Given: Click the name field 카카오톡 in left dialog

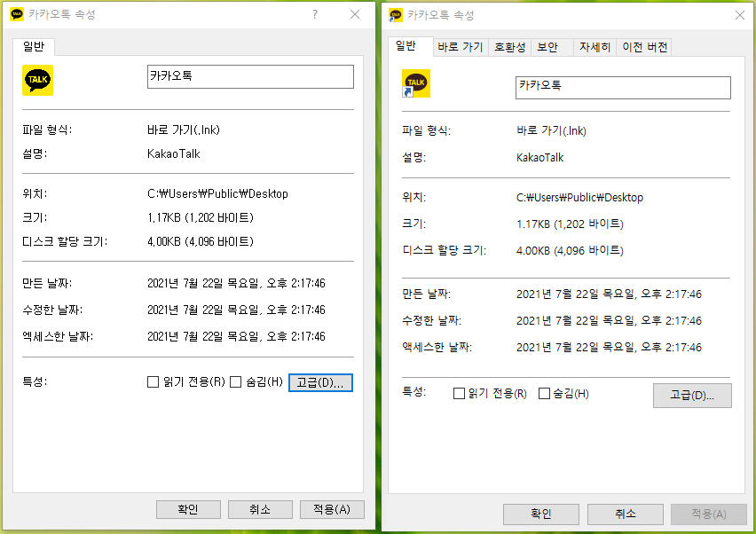Looking at the screenshot, I should pos(250,76).
